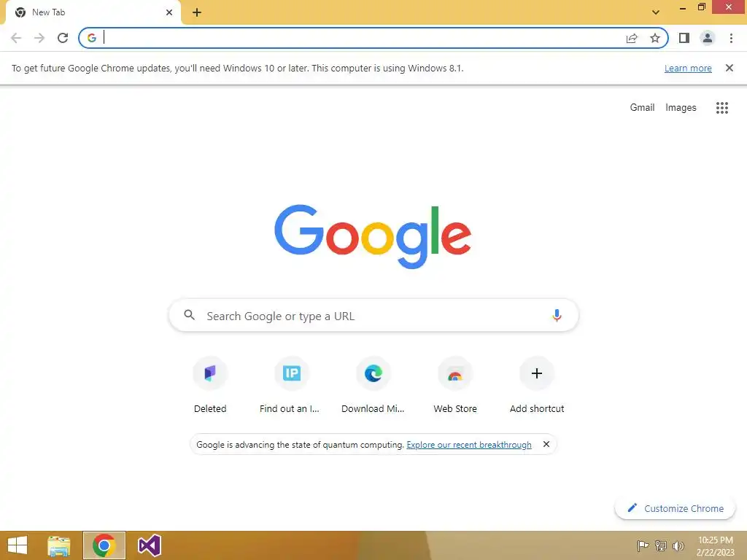The width and height of the screenshot is (747, 560).
Task: Open the Google apps grid
Action: [x=721, y=108]
